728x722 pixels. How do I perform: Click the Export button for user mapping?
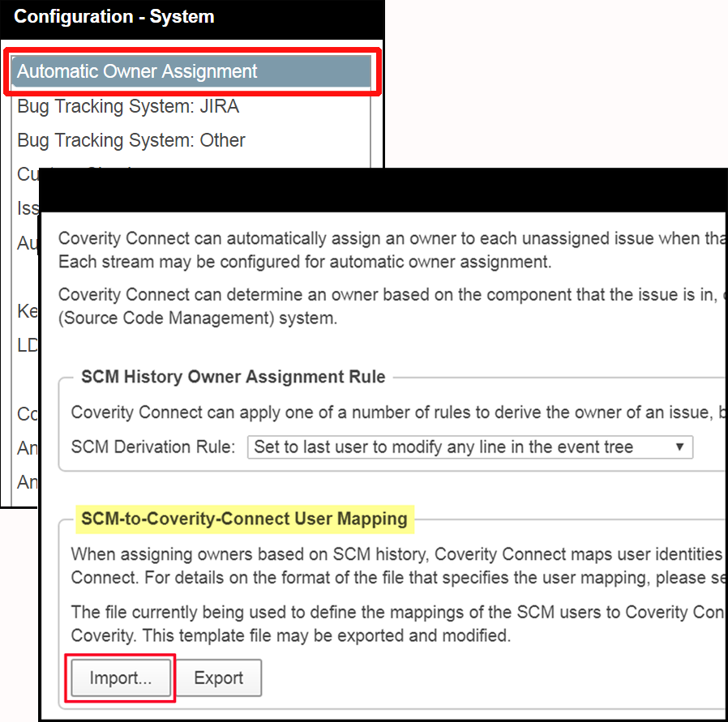coord(218,677)
